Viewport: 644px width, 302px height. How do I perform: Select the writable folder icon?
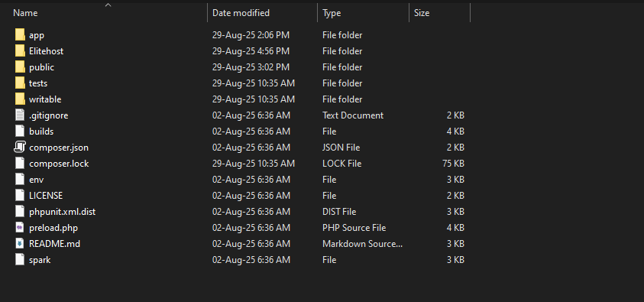pos(20,99)
